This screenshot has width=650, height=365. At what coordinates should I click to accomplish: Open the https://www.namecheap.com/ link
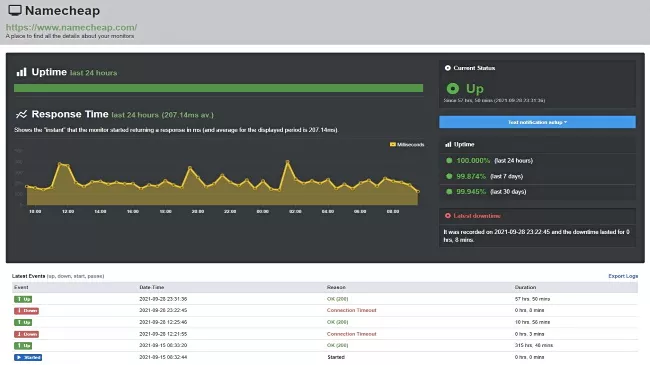pos(71,27)
